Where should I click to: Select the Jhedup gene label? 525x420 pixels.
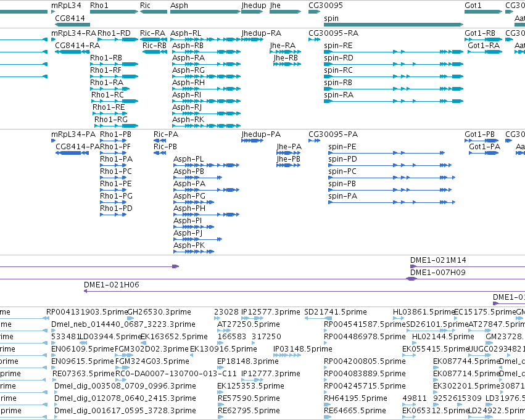coord(254,6)
